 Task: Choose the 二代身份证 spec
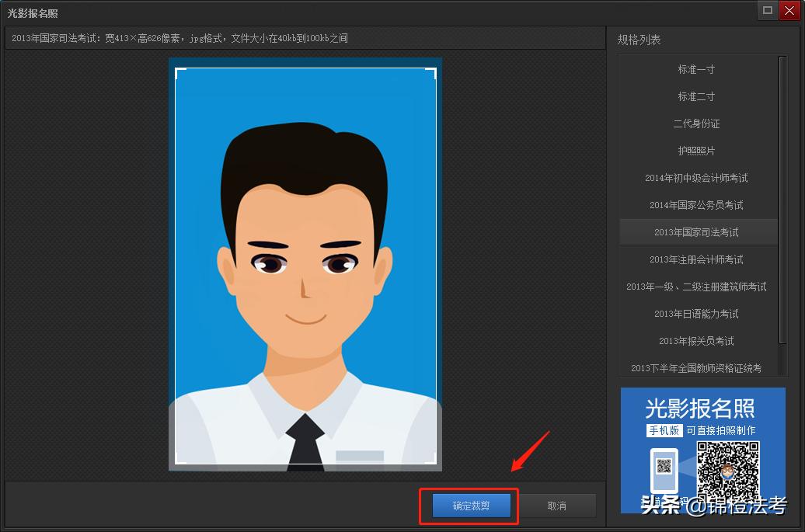tap(697, 123)
